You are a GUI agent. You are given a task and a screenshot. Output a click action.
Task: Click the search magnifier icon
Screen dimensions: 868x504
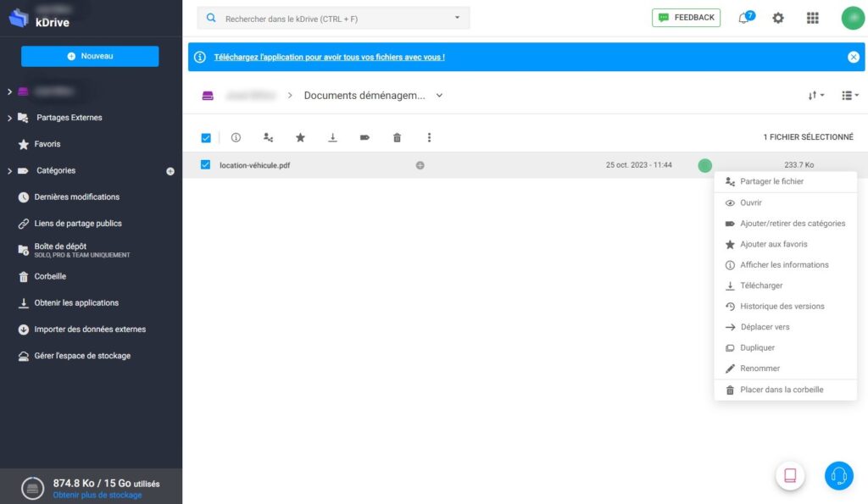[x=211, y=19]
